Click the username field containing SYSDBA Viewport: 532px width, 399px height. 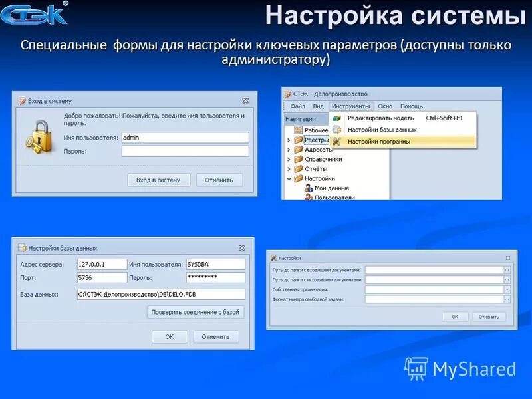(215, 264)
